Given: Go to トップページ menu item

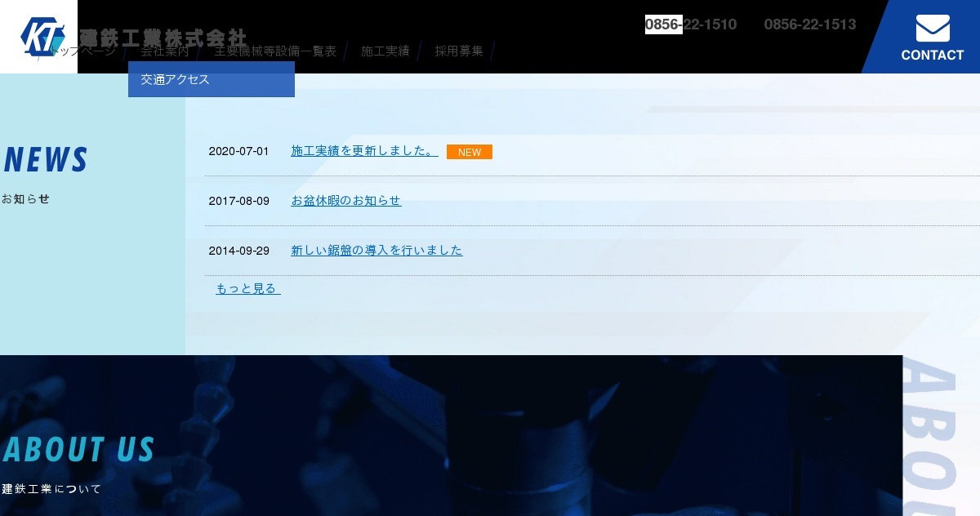Looking at the screenshot, I should point(82,51).
